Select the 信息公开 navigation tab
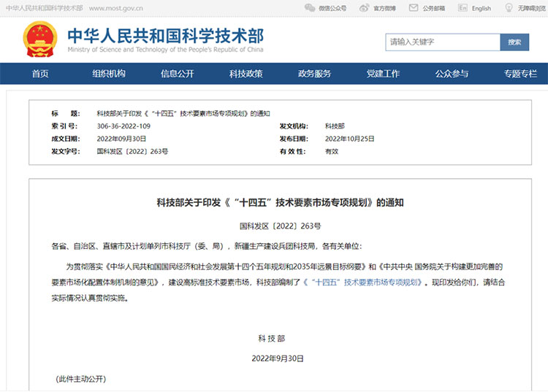548x392 pixels. (178, 74)
